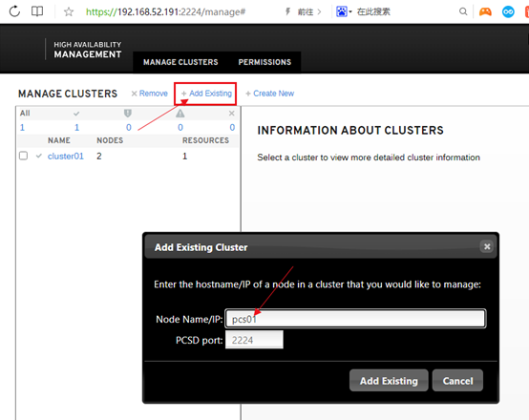Screen dimensions: 529x420
Task: Open the reading mode book icon
Action: coord(37,11)
